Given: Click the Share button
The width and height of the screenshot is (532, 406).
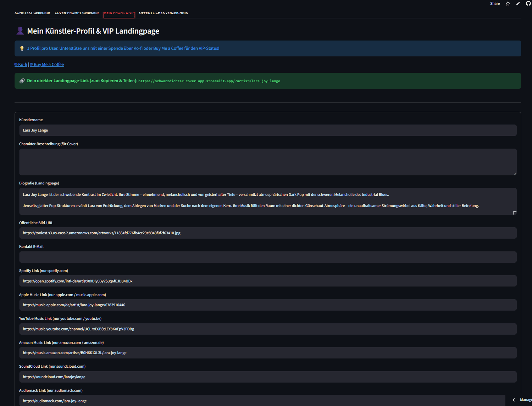Looking at the screenshot, I should 495,4.
